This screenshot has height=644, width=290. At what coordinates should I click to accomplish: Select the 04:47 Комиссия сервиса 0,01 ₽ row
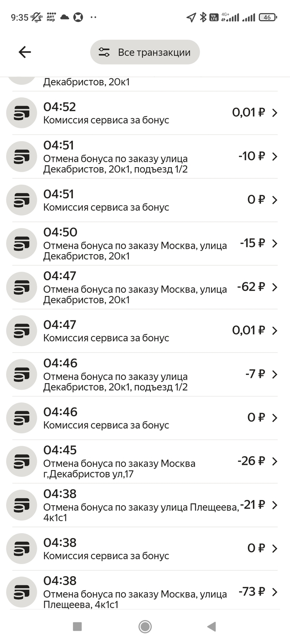click(x=145, y=331)
